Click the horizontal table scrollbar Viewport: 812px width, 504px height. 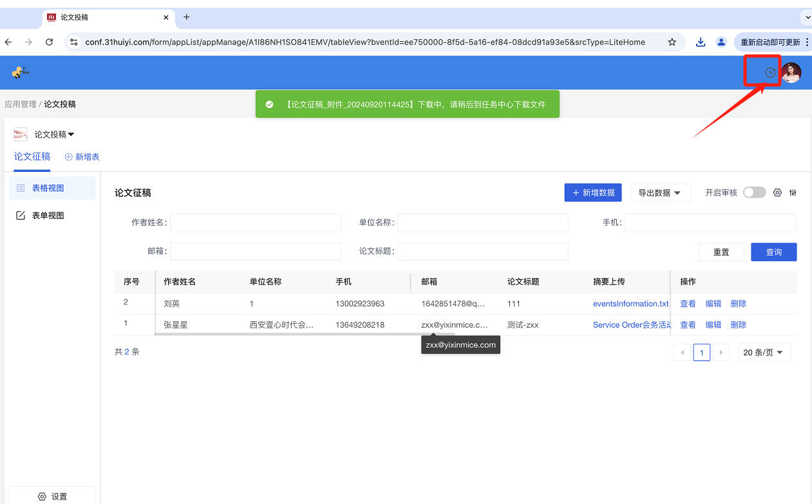[x=303, y=334]
